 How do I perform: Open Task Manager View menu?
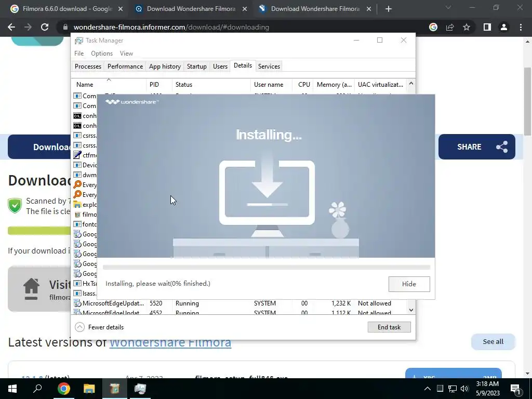pyautogui.click(x=126, y=54)
